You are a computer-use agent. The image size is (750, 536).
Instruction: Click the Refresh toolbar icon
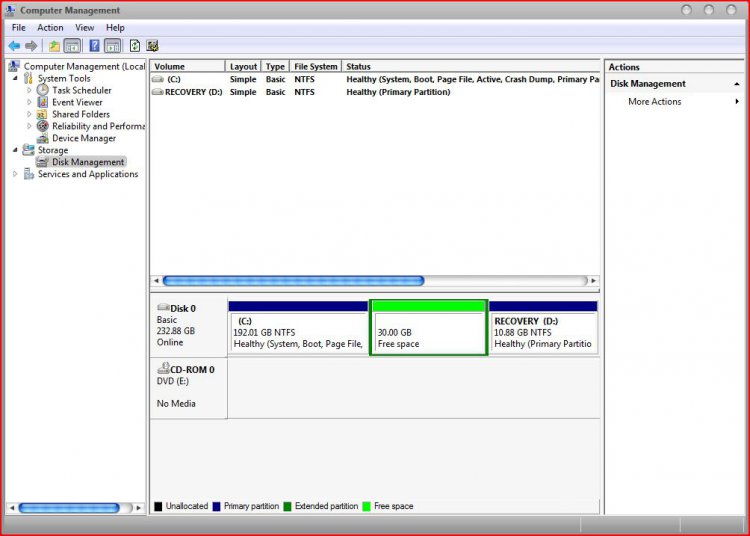tap(134, 46)
